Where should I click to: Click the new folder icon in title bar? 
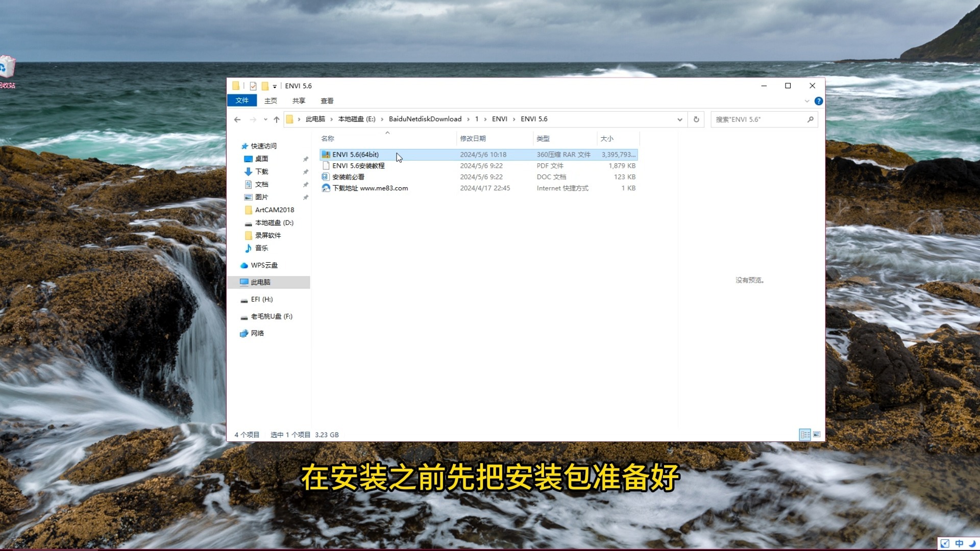coord(265,86)
